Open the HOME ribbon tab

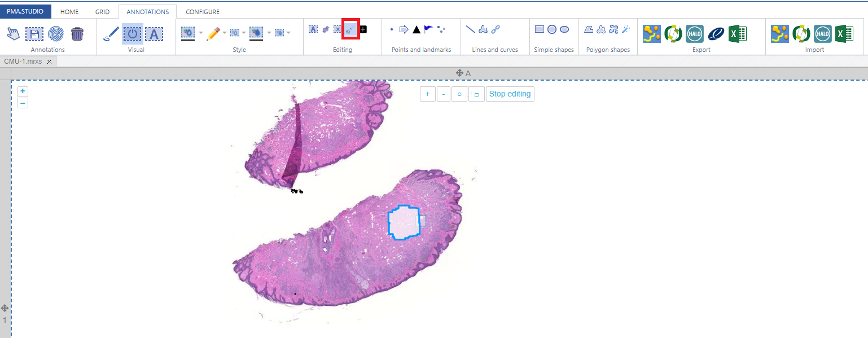tap(69, 12)
